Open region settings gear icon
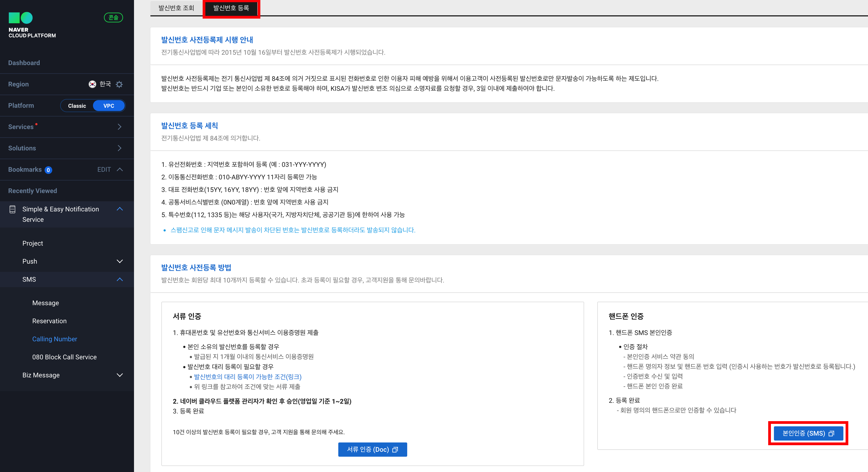 coord(119,84)
